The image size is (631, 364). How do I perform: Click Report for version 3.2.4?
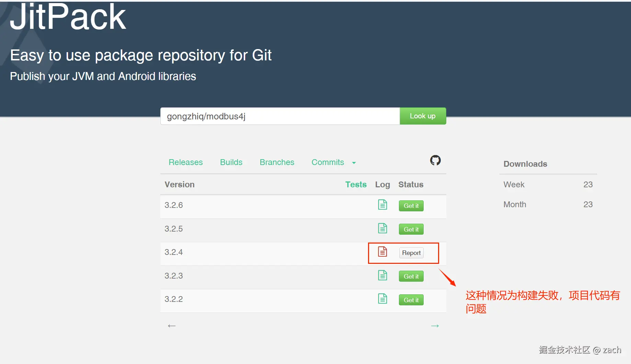point(411,253)
